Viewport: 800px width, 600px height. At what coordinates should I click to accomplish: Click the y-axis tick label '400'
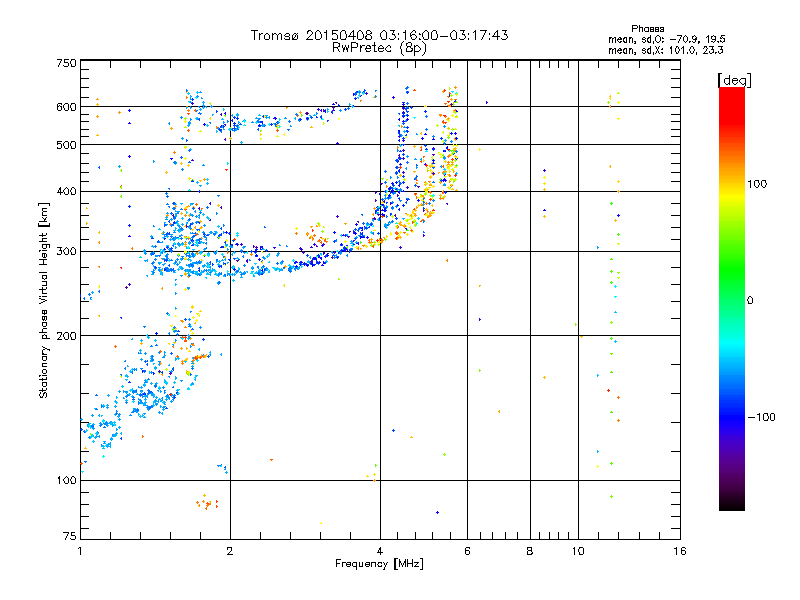coord(66,191)
